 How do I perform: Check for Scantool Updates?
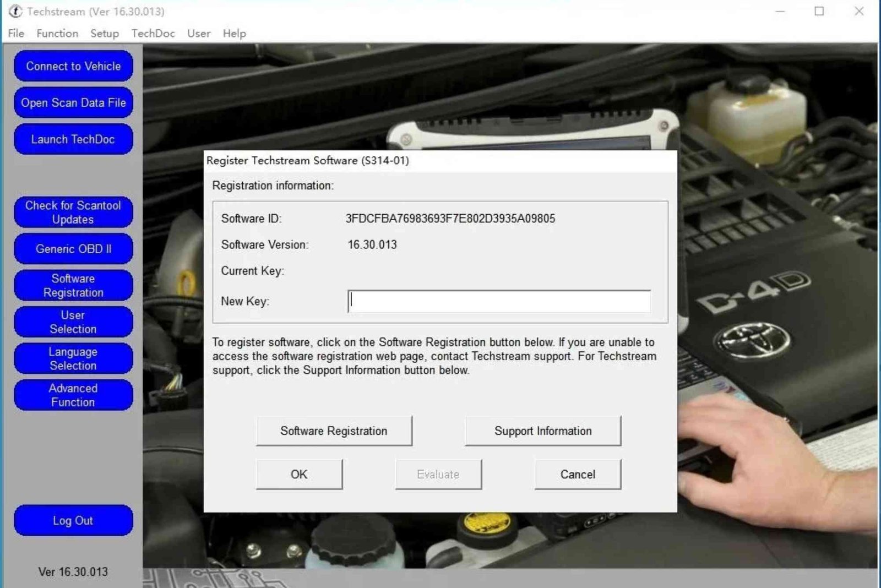pyautogui.click(x=73, y=213)
